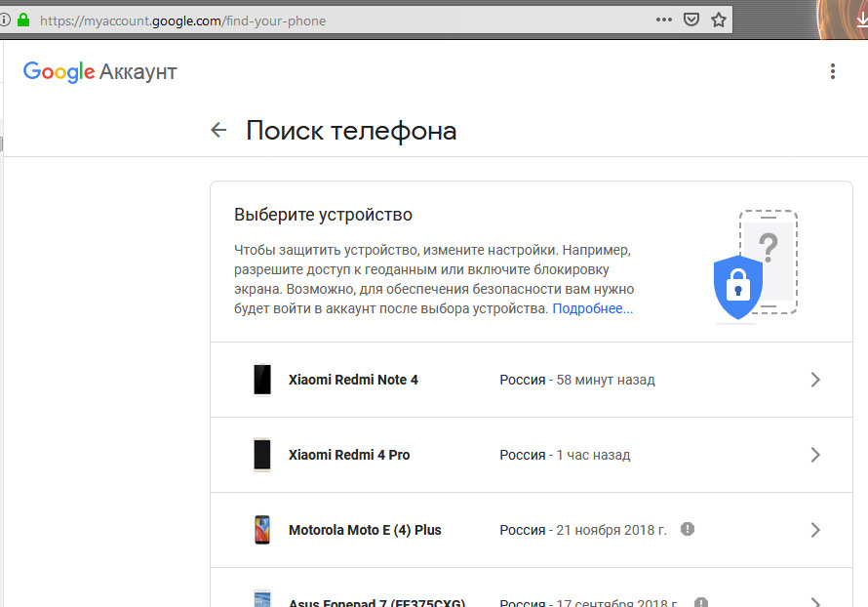Select Asus Fonepad 7 device name
The height and width of the screenshot is (607, 868).
377,602
